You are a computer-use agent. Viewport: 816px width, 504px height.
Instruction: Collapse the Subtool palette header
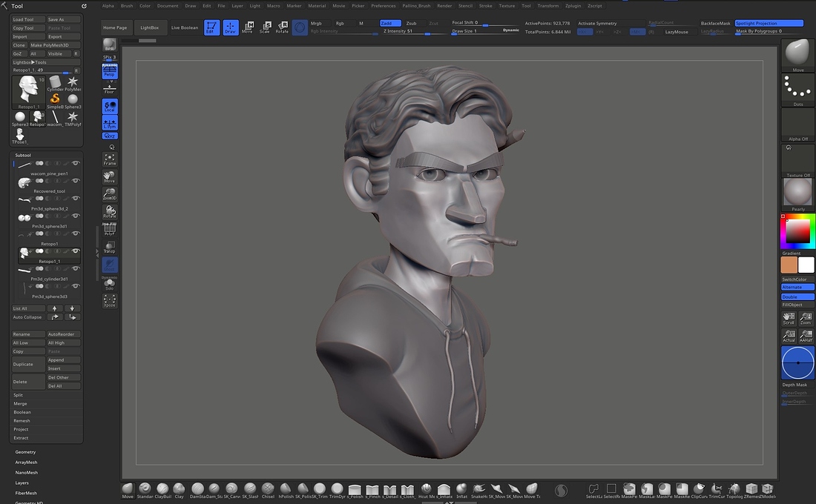point(23,156)
